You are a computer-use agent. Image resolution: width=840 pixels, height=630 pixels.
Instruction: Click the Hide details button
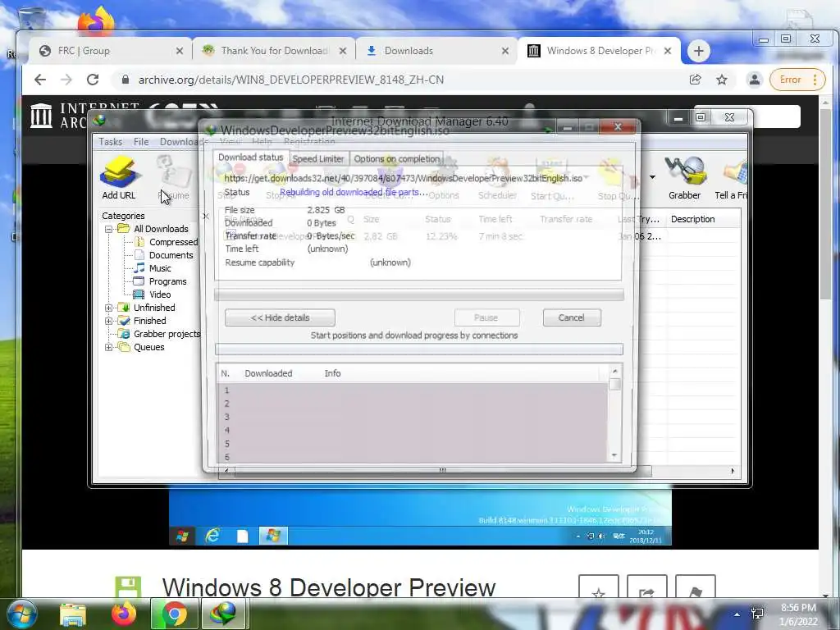click(x=280, y=317)
